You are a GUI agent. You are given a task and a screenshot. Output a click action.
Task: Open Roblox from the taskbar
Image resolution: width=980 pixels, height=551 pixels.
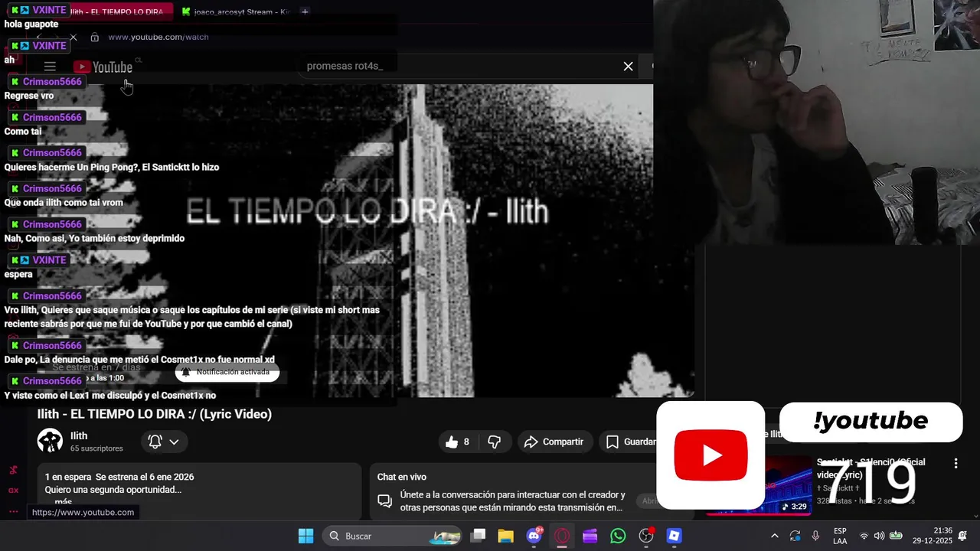(674, 536)
